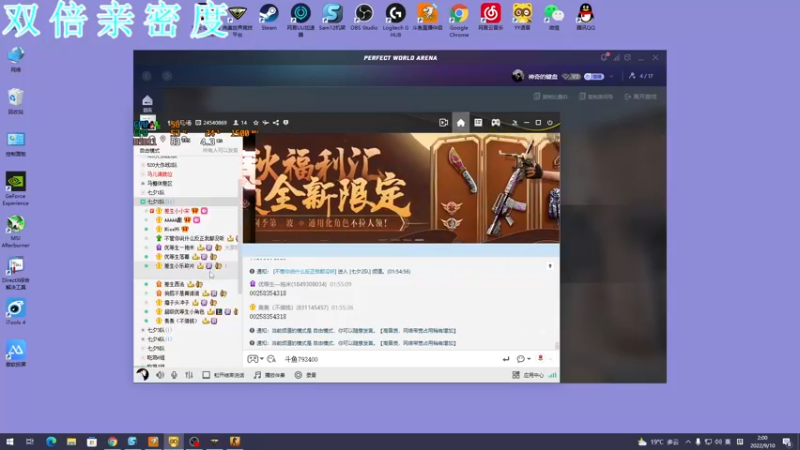
Task: Click the first copy button in Perfect World Arena
Action: tap(550, 96)
